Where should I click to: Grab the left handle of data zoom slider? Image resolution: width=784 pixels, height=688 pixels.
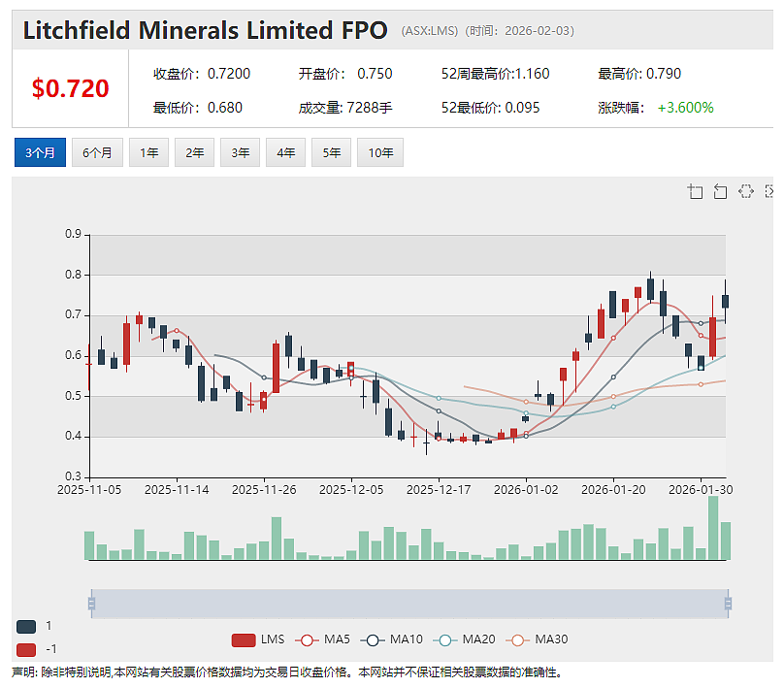(91, 604)
